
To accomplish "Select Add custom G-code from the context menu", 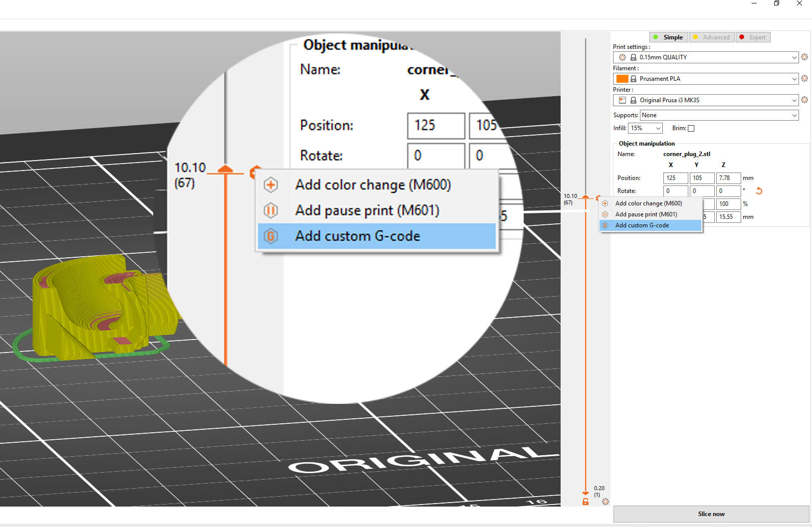I will 377,236.
